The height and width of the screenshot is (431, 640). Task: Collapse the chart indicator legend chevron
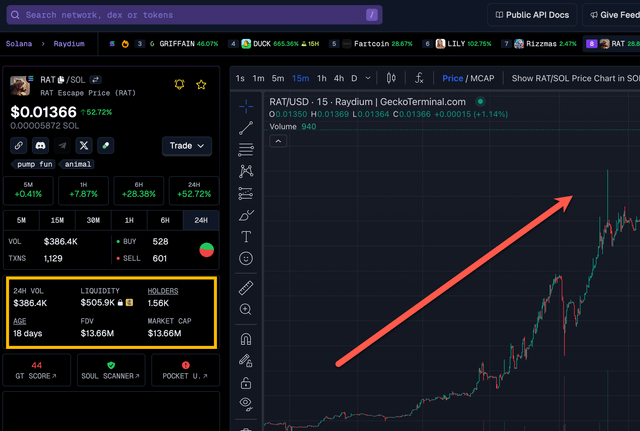point(277,141)
